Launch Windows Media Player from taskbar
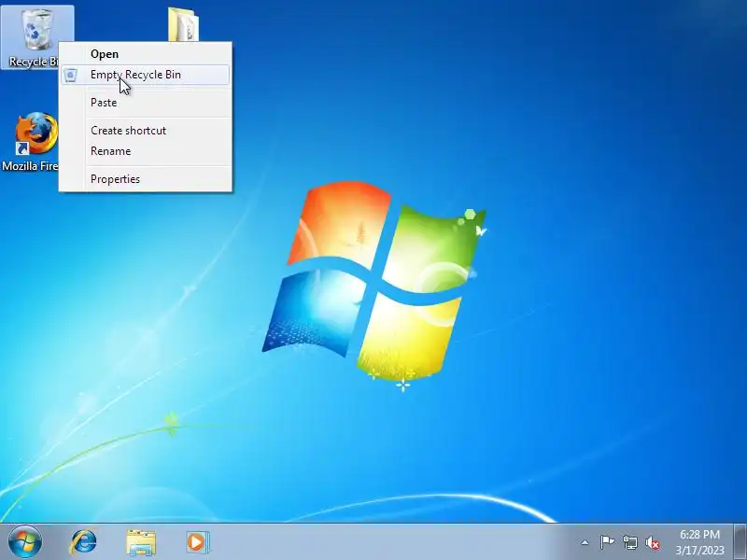The width and height of the screenshot is (747, 560). (x=197, y=542)
